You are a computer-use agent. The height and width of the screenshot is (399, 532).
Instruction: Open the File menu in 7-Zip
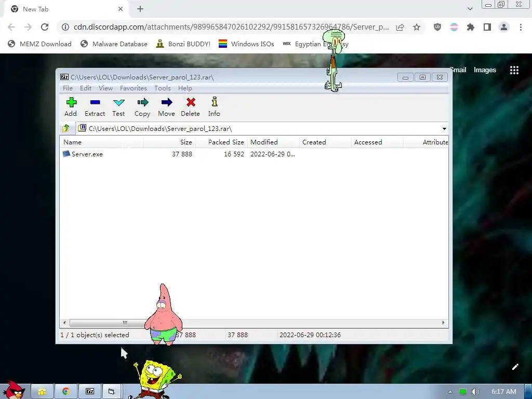[68, 88]
